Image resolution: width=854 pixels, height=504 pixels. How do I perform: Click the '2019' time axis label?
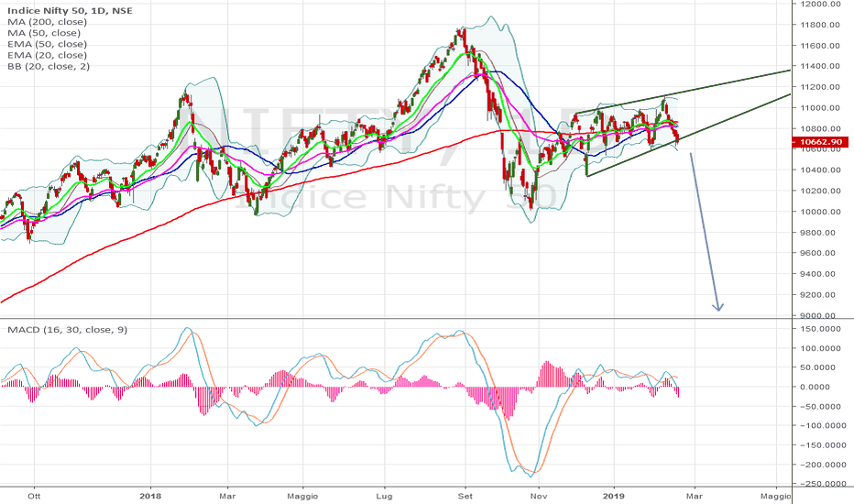coord(614,497)
